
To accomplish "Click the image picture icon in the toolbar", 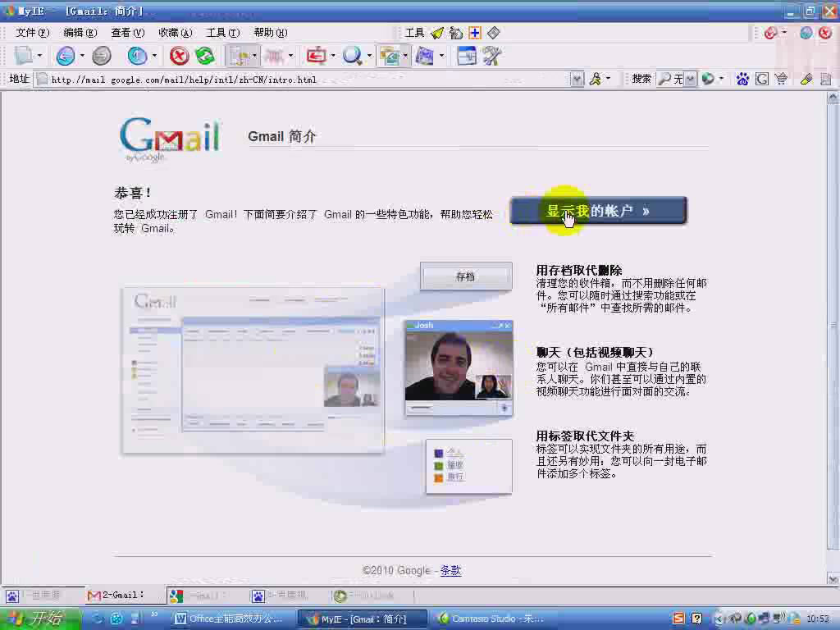I will click(x=390, y=56).
